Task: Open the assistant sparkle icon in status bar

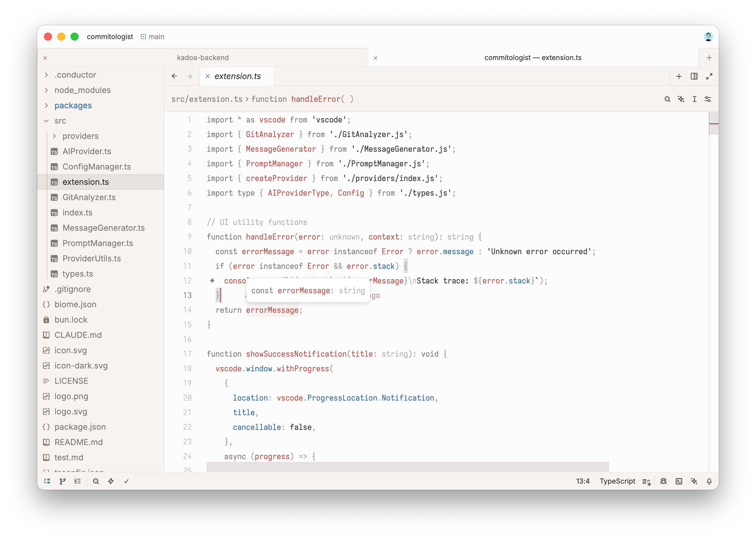Action: tap(694, 481)
